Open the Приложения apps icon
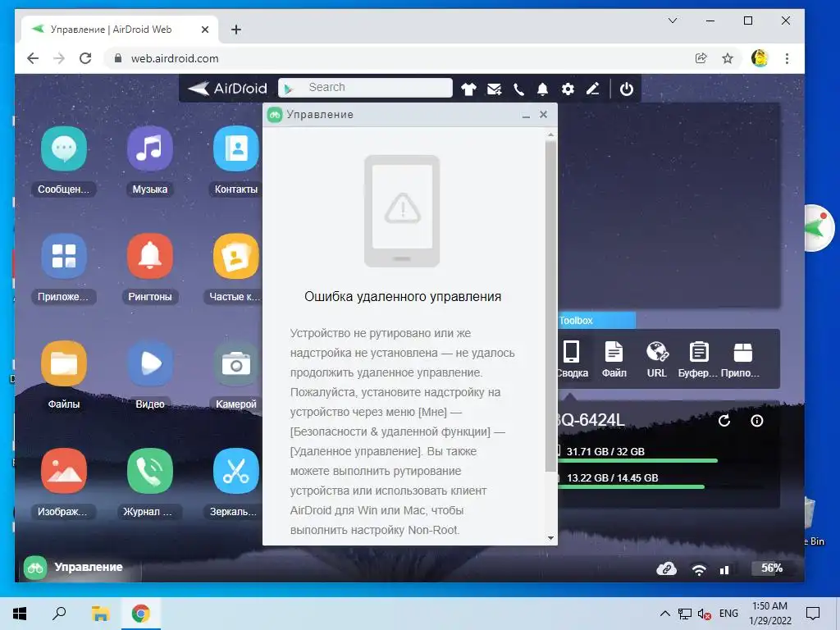Viewport: 840px width, 630px height. pyautogui.click(x=64, y=256)
